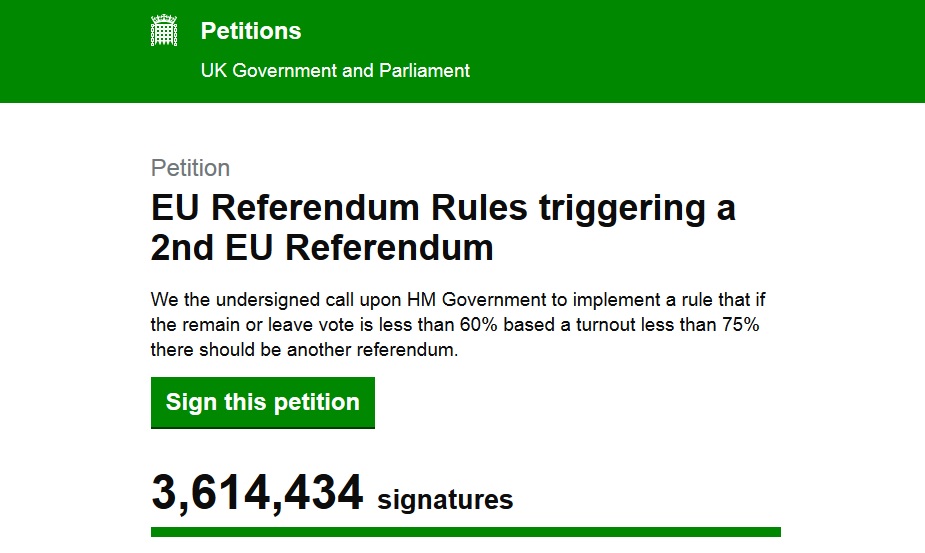This screenshot has height=553, width=925.
Task: Click the Parliament portcullis crown logo
Action: tap(164, 30)
